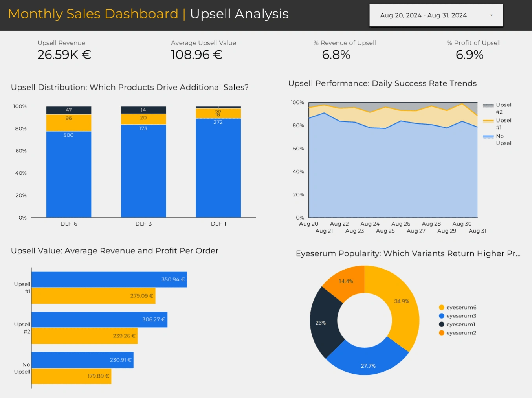
Task: Click the DLF-6 dark segment labeled 47
Action: pyautogui.click(x=69, y=110)
